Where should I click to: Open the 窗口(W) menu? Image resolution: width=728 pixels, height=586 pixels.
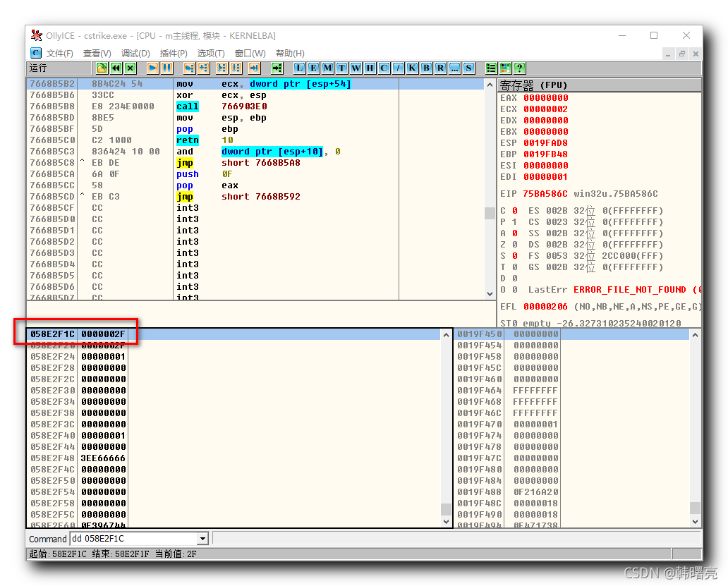[250, 54]
